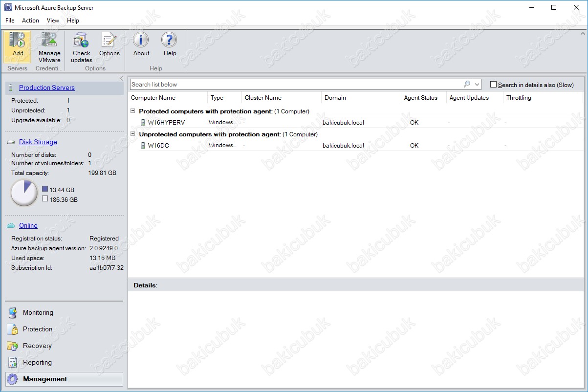Sort by Agent Updates column header
This screenshot has width=588, height=392.
(x=475, y=98)
